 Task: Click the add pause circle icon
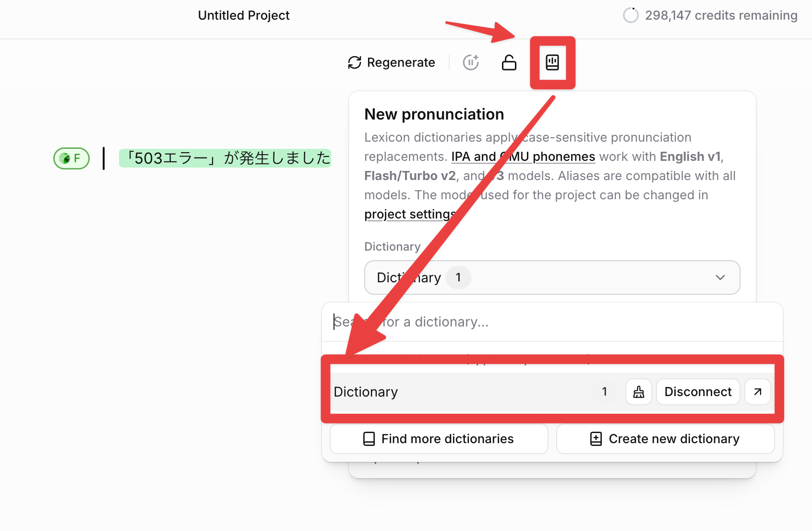click(470, 62)
